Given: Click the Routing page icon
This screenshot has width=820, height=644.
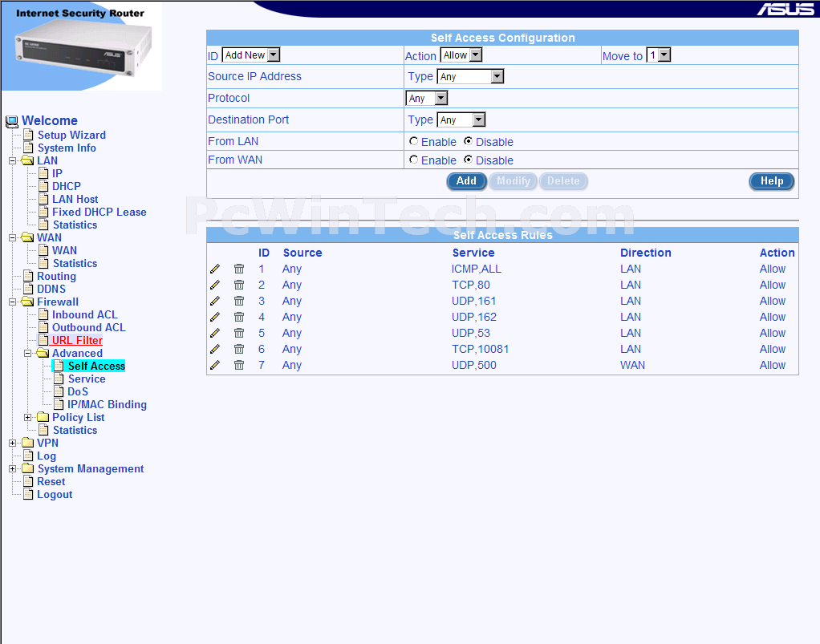Looking at the screenshot, I should click(x=28, y=277).
